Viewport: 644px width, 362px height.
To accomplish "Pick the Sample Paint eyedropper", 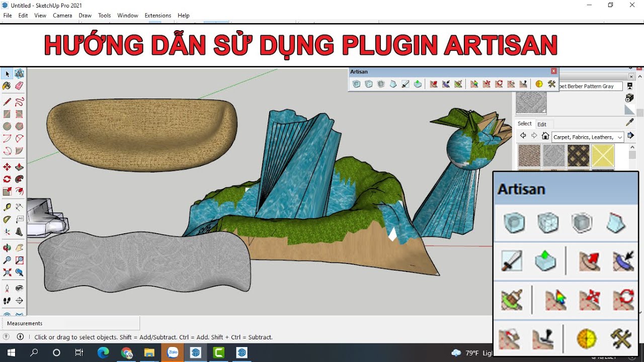I will coord(629,122).
